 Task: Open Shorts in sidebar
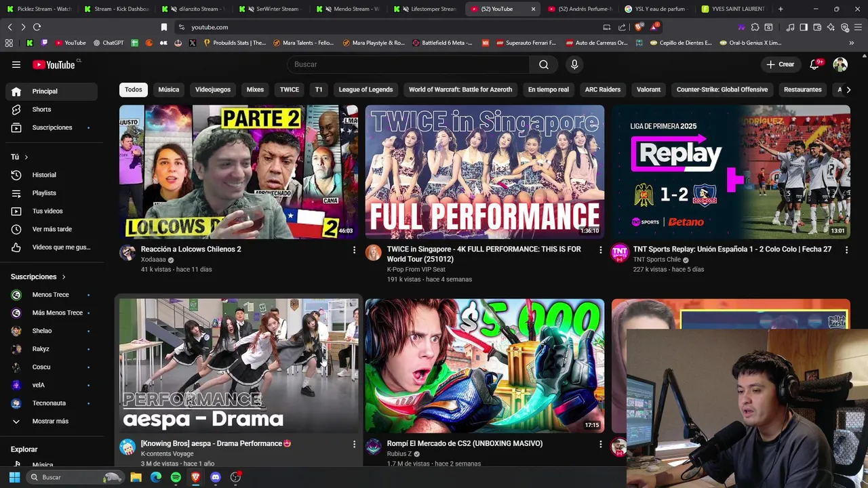click(x=52, y=109)
